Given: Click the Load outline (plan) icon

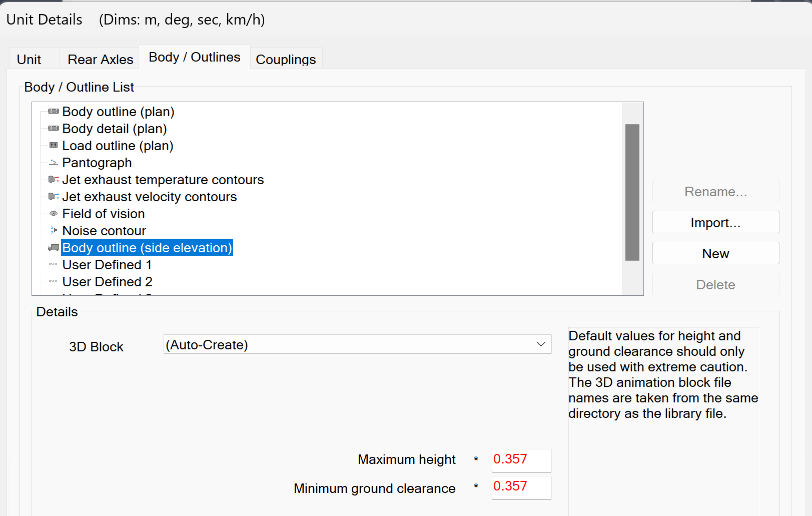Looking at the screenshot, I should (54, 146).
